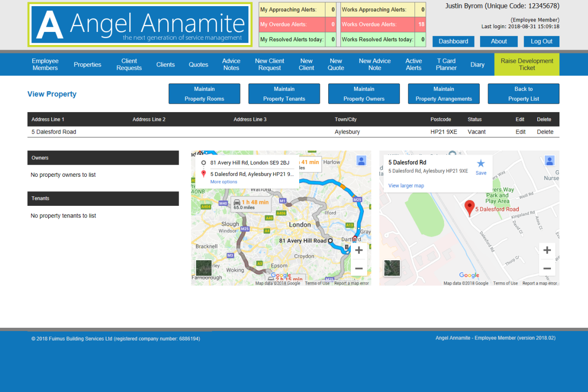Delete the 5 Dalesford Road property
The height and width of the screenshot is (392, 588).
click(545, 132)
